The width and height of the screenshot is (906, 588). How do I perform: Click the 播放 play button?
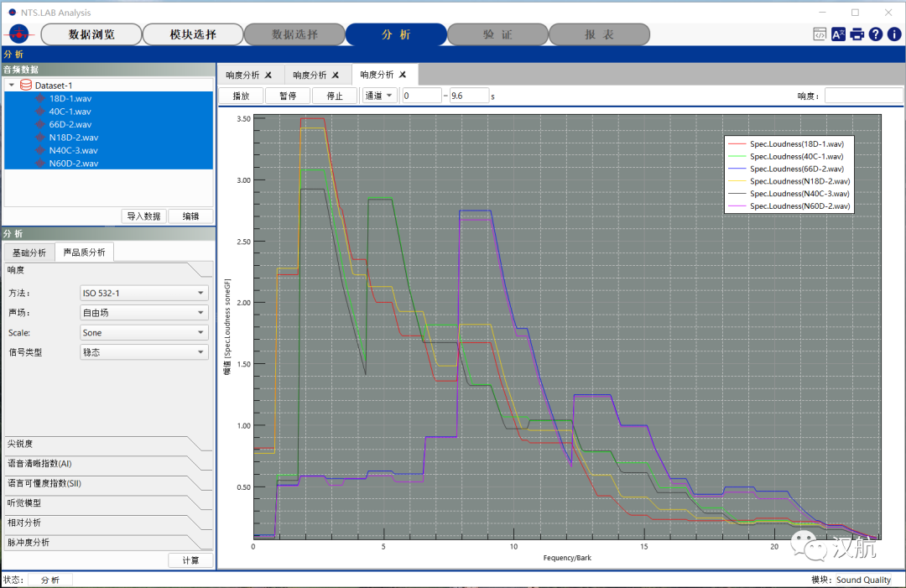pyautogui.click(x=241, y=96)
